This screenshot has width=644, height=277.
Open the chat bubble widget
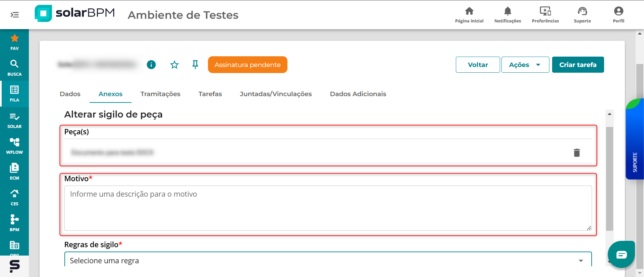click(x=621, y=255)
